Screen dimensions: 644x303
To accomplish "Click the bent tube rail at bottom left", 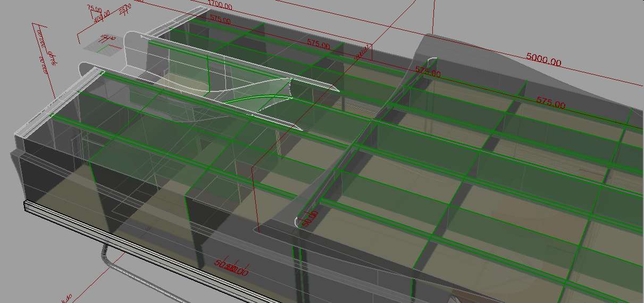I will tap(106, 258).
